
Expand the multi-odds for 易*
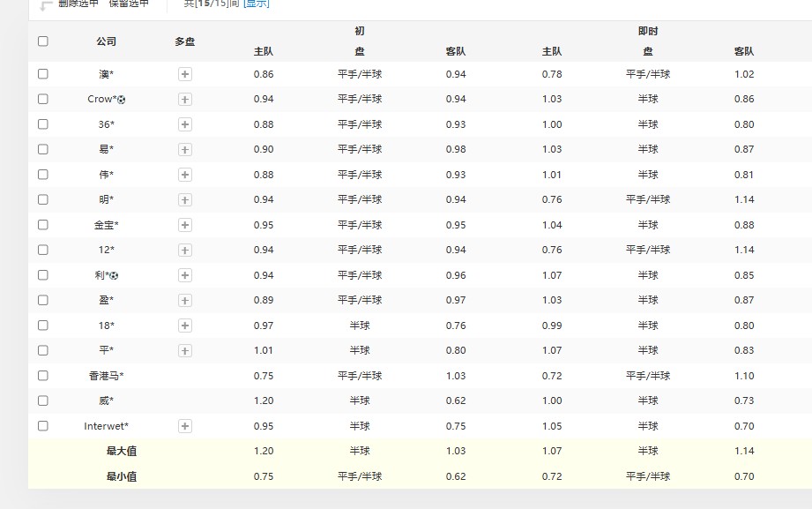pos(184,149)
